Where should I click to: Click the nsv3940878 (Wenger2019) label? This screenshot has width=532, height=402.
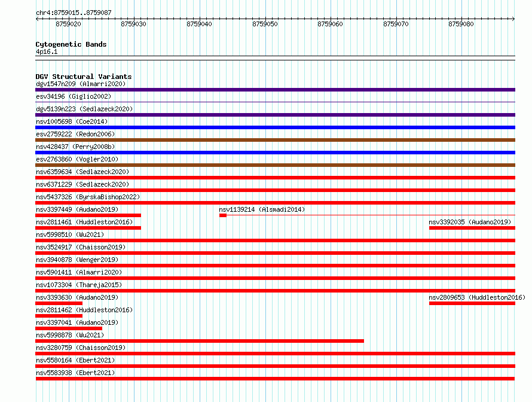click(77, 260)
